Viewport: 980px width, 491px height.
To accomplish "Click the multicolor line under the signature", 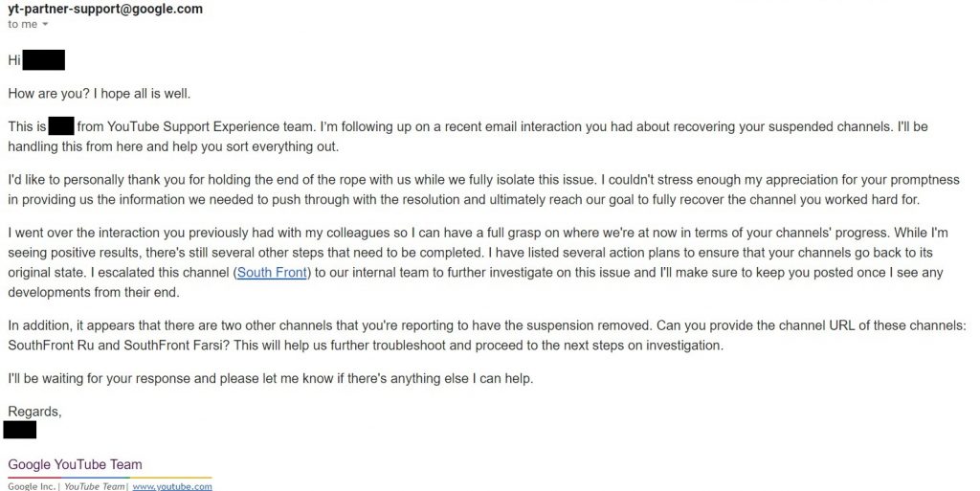I will (110, 478).
